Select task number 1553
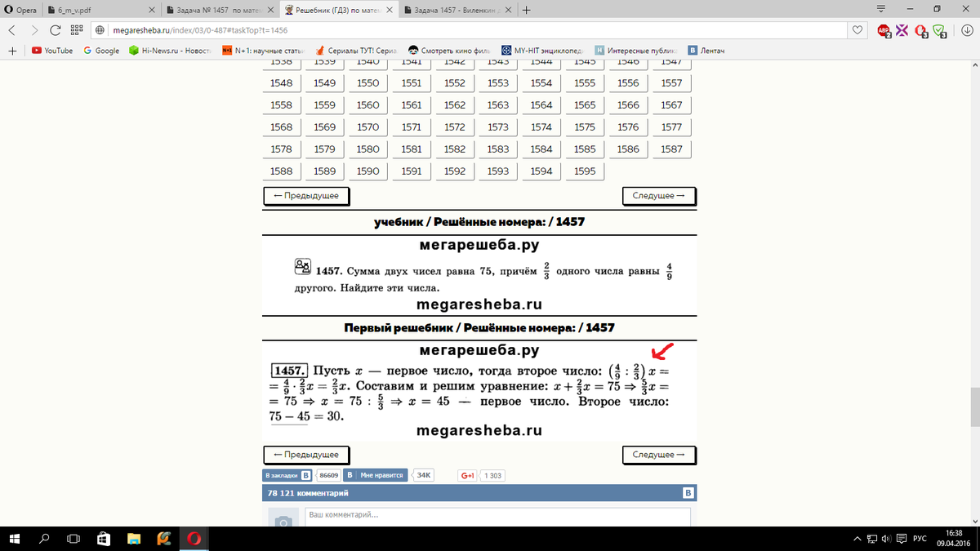The height and width of the screenshot is (551, 980). pos(498,83)
